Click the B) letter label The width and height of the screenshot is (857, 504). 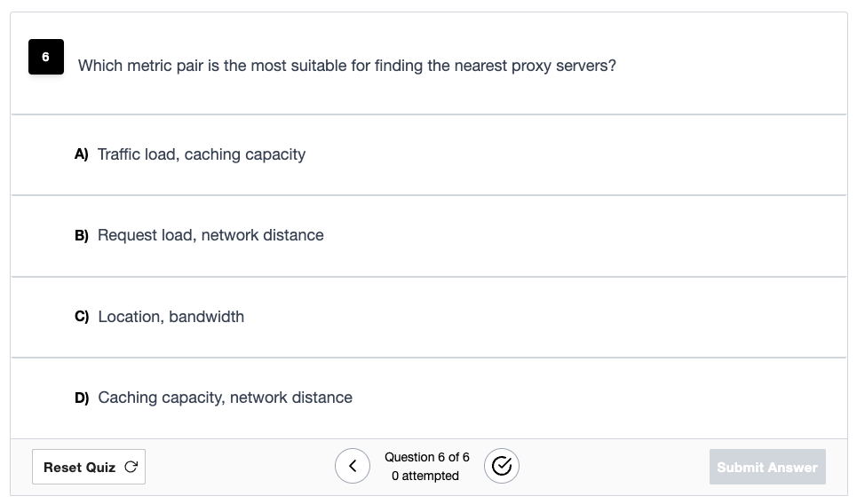coord(82,235)
